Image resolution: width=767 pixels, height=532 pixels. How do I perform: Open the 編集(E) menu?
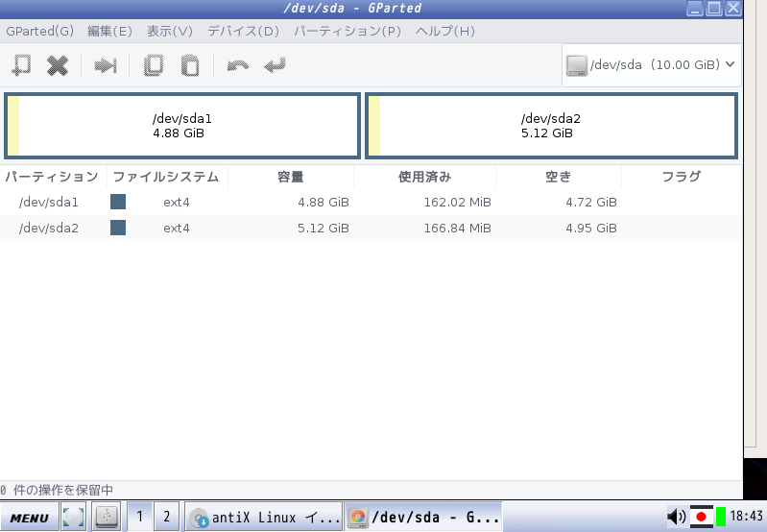click(x=109, y=32)
